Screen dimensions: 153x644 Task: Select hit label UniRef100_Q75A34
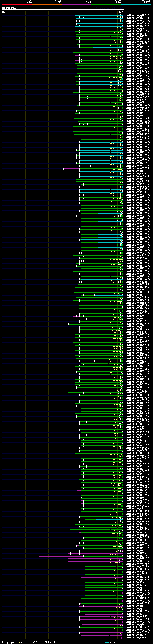[137, 52]
